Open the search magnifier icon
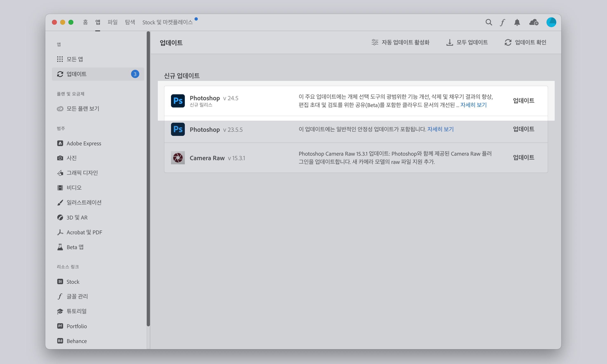Viewport: 607px width, 364px height. coord(489,22)
